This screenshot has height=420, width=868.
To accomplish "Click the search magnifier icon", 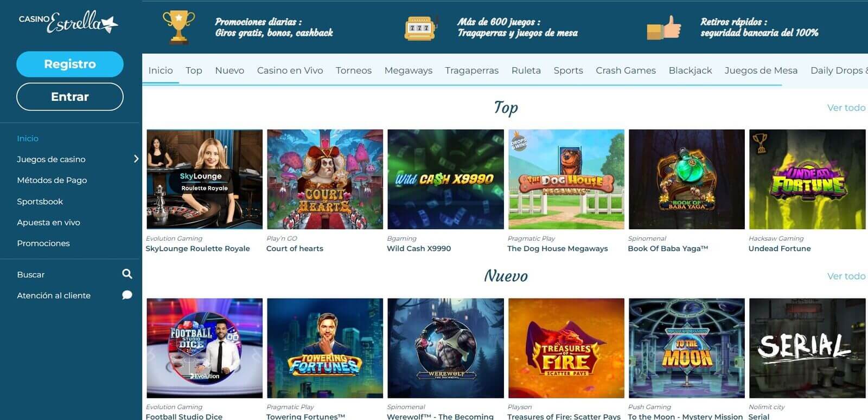I will (x=127, y=274).
